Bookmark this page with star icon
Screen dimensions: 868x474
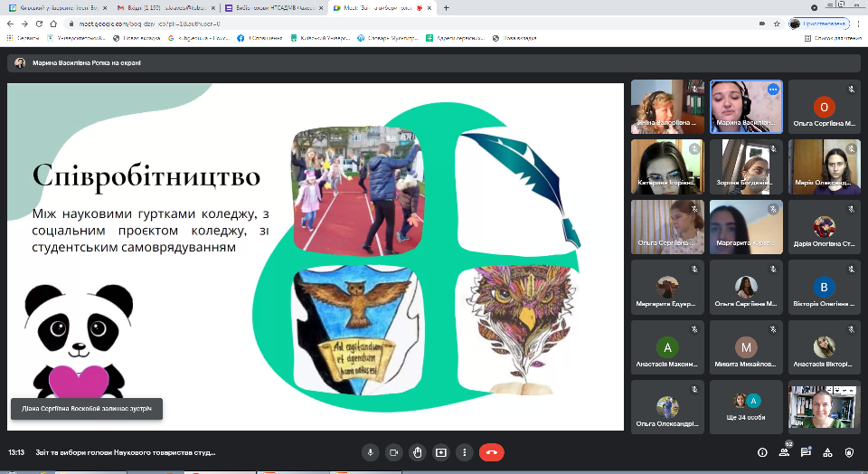(777, 24)
